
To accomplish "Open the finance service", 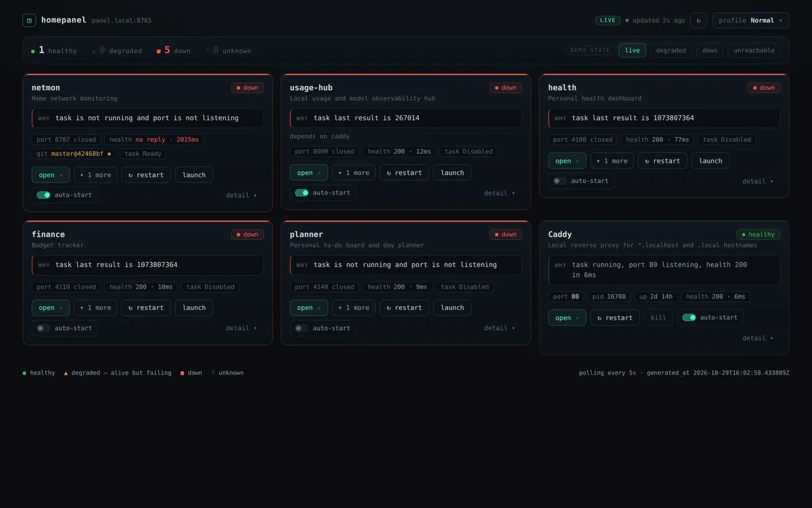I will point(51,308).
